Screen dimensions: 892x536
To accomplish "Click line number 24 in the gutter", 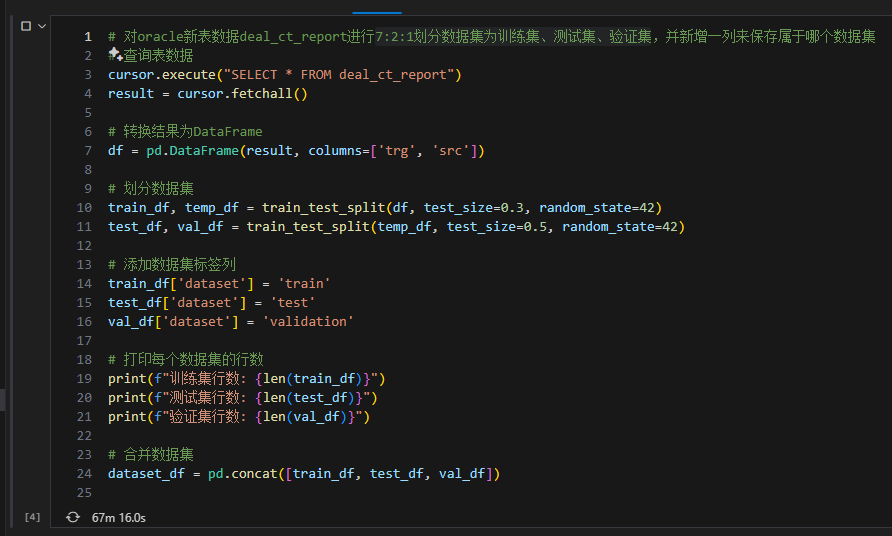I will pyautogui.click(x=84, y=473).
